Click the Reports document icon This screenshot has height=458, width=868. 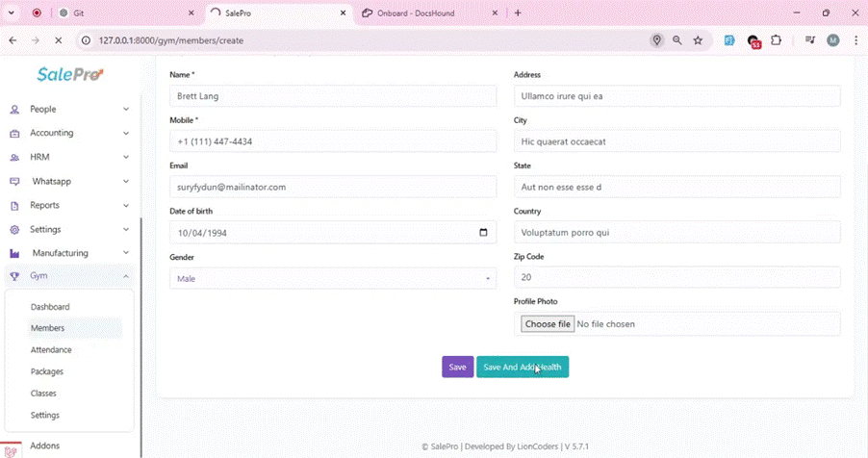tap(14, 206)
